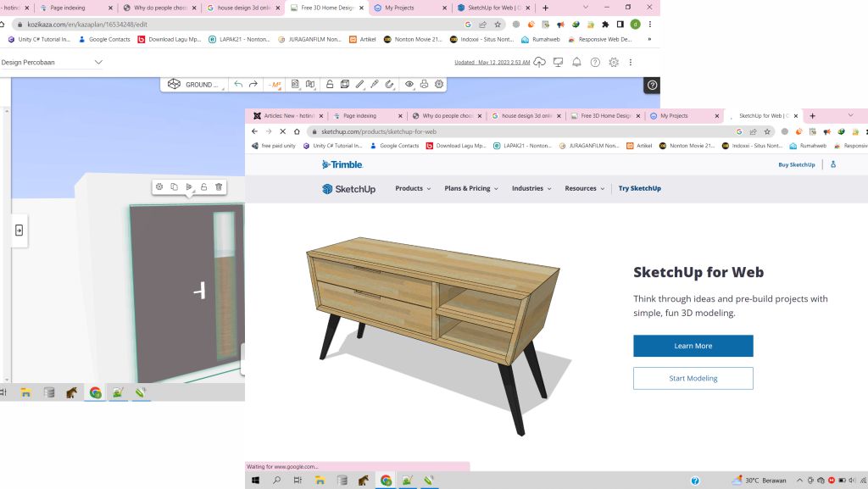
Task: Click the Start Modeling button
Action: pyautogui.click(x=693, y=378)
